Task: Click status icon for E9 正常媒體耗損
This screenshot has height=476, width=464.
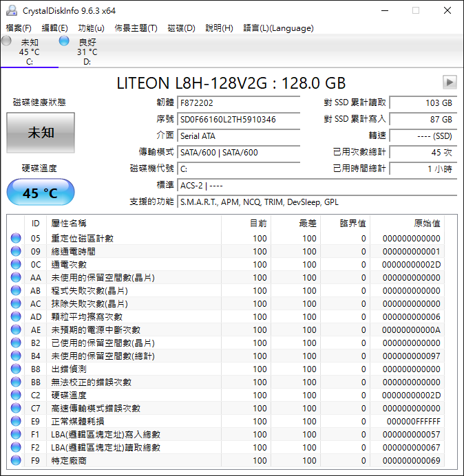Action: [16, 421]
